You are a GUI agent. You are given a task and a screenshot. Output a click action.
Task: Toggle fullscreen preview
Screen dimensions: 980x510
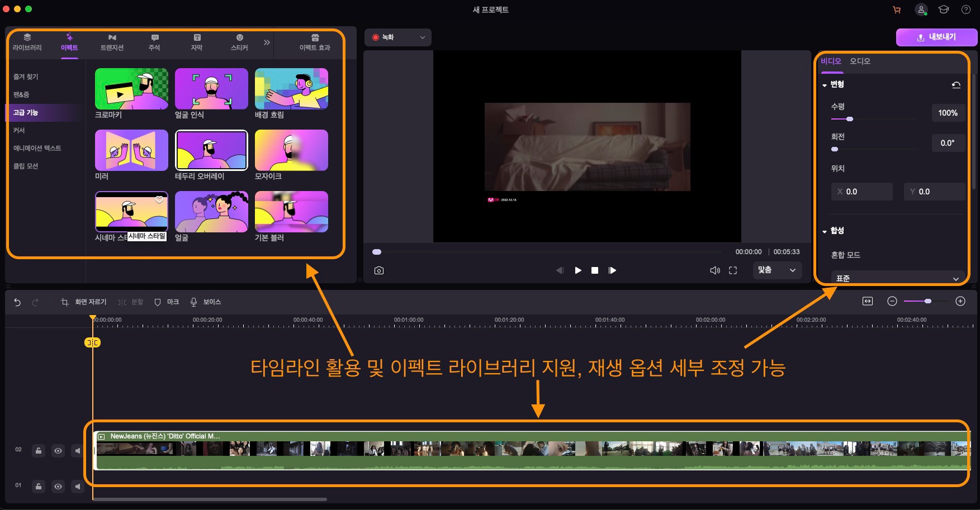pyautogui.click(x=733, y=270)
